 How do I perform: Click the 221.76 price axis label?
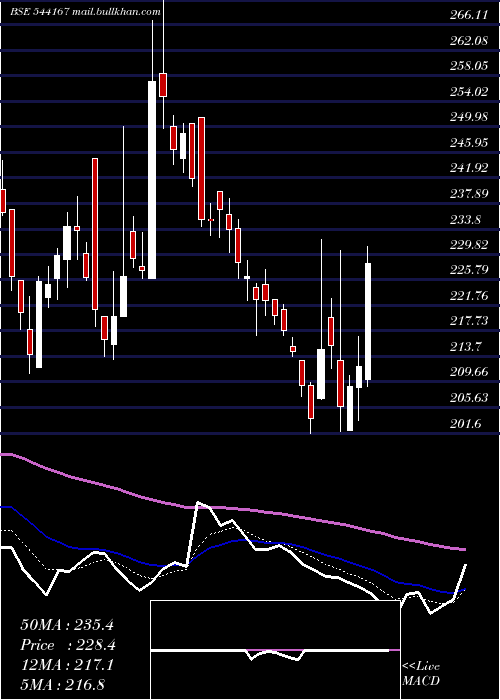click(468, 296)
